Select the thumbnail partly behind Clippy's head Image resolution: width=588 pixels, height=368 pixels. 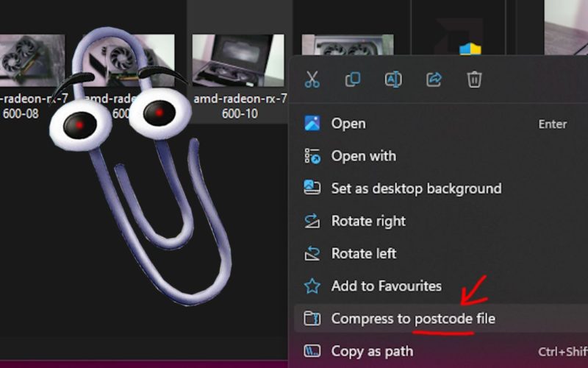coord(129,60)
